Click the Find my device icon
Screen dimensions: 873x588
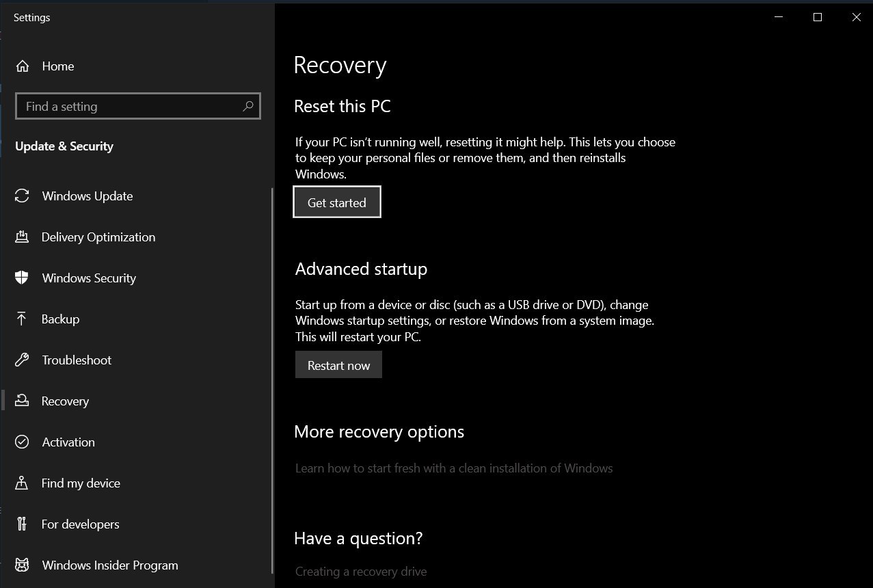point(22,483)
